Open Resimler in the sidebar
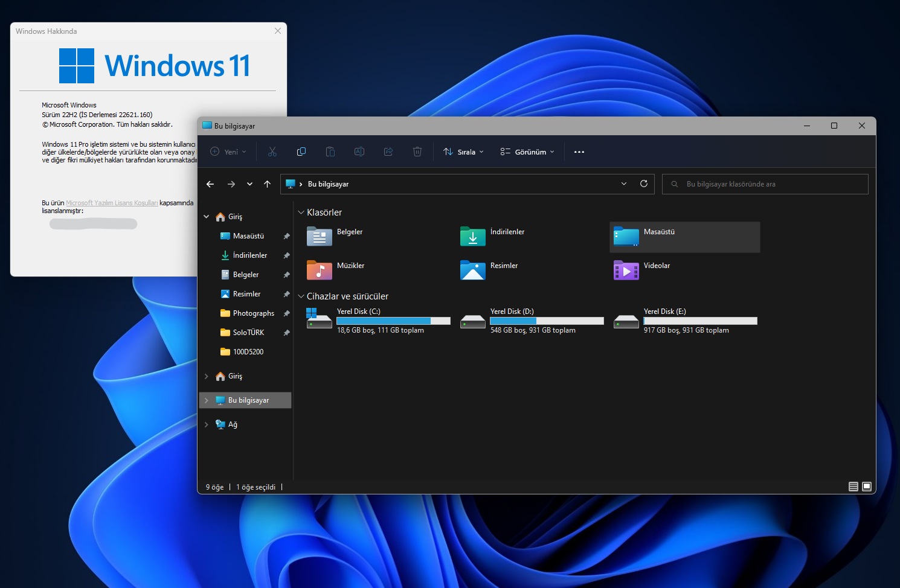900x588 pixels. click(x=245, y=294)
